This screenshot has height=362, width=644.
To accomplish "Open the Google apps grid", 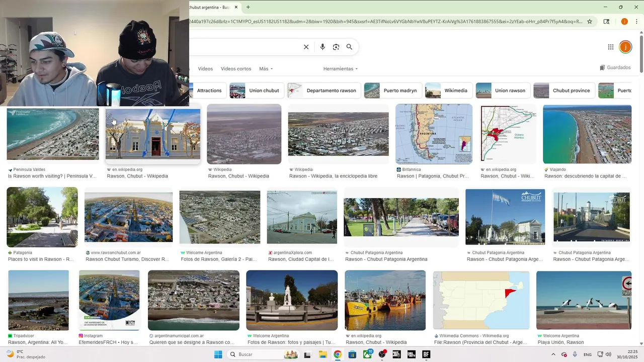I will click(610, 47).
